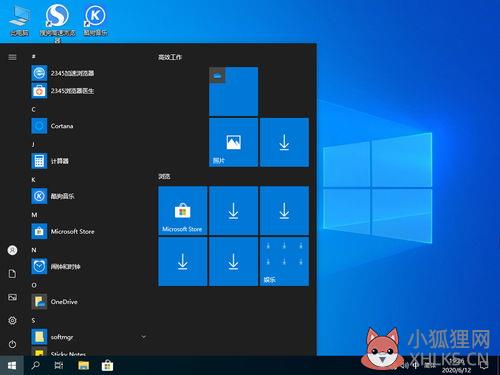Click the 'J' letter header
Image resolution: width=500 pixels, height=375 pixels.
[x=33, y=144]
